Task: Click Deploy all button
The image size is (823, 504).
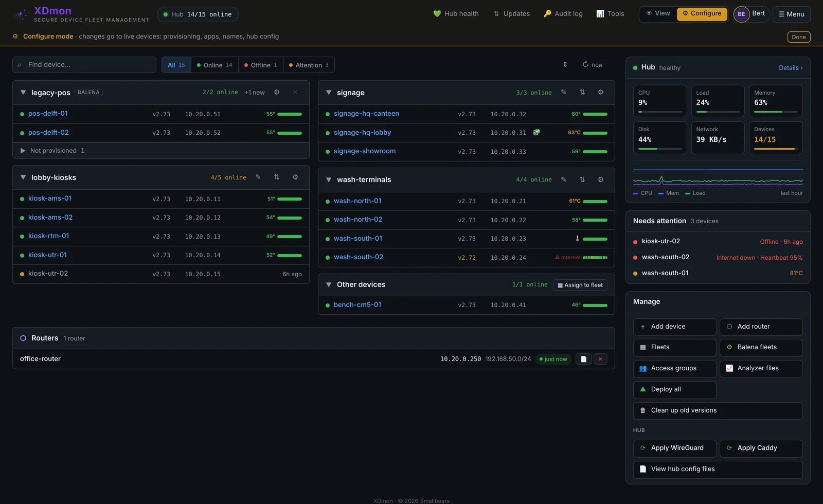Action: 674,390
